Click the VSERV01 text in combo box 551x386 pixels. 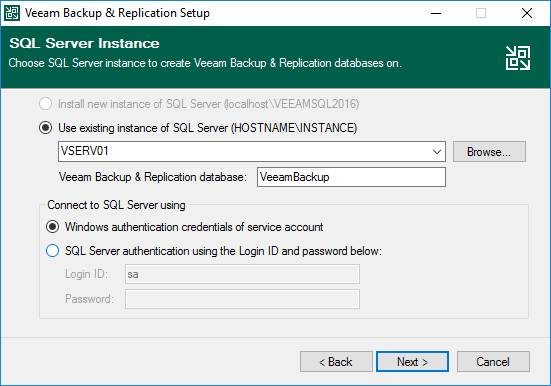85,151
